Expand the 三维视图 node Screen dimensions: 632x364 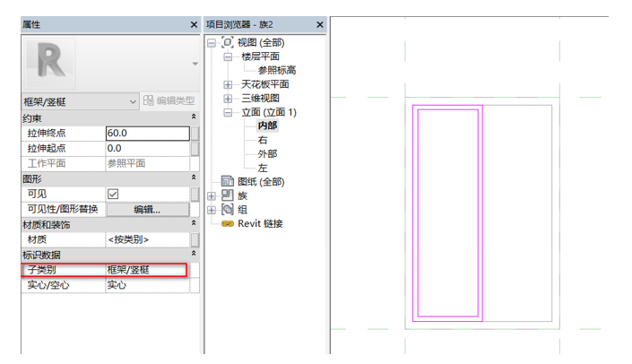coord(228,99)
